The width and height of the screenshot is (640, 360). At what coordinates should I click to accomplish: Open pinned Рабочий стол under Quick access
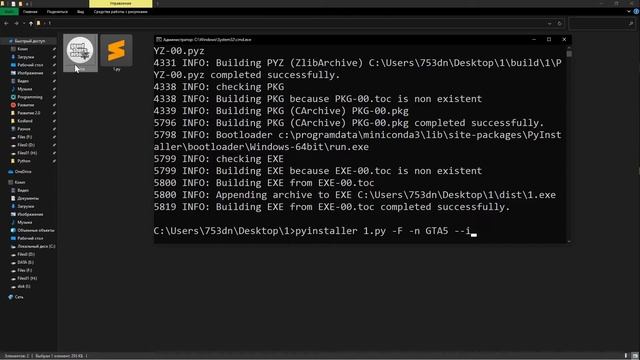pos(30,65)
